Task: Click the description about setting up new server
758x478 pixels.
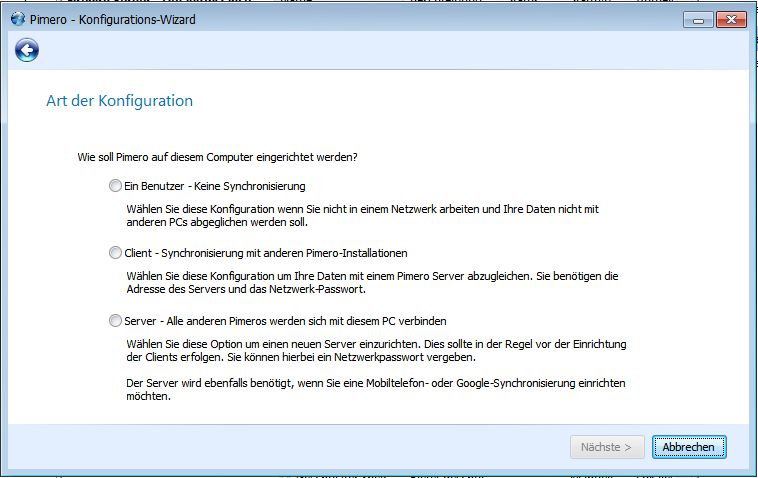Action: click(x=375, y=350)
